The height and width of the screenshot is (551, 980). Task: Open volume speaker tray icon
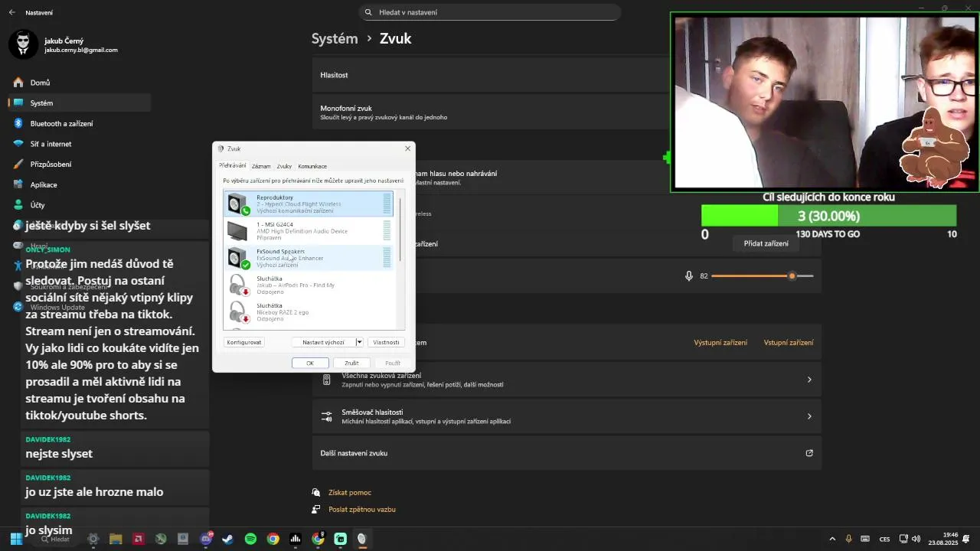916,539
